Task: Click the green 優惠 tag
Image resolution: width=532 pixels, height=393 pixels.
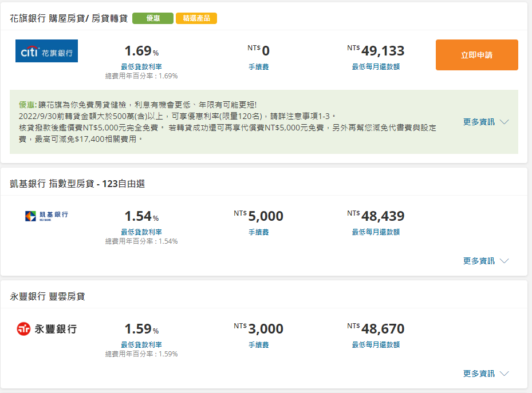Action: (x=153, y=18)
